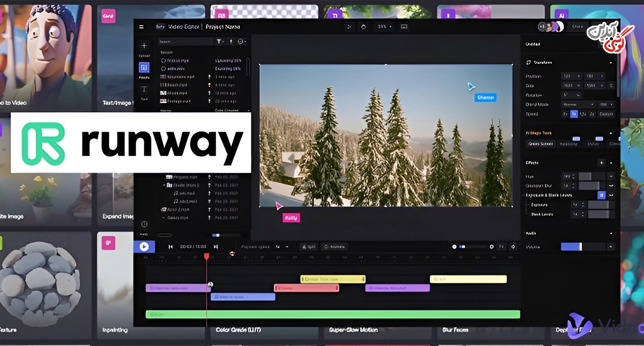Click the plus Upload icon in left sidebar
644x346 pixels.
(144, 46)
